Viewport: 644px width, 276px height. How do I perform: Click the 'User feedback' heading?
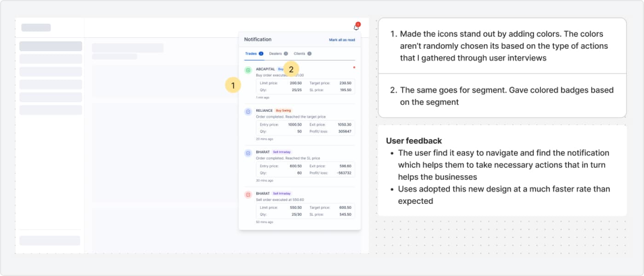pyautogui.click(x=414, y=141)
